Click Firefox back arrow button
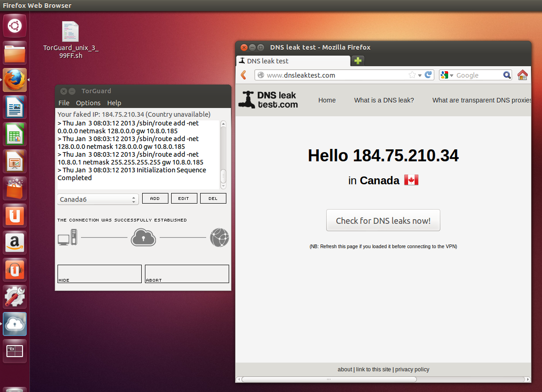This screenshot has width=542, height=392. 244,75
